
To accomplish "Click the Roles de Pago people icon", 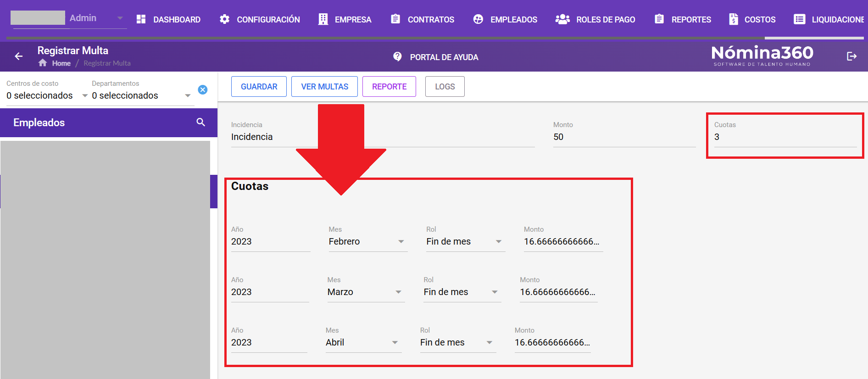I will [562, 19].
